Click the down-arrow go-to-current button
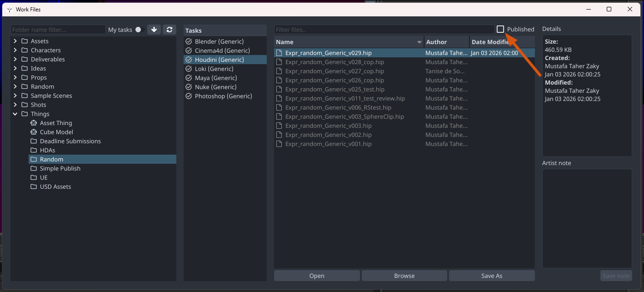Screen dimensions: 644x292 click(154, 30)
